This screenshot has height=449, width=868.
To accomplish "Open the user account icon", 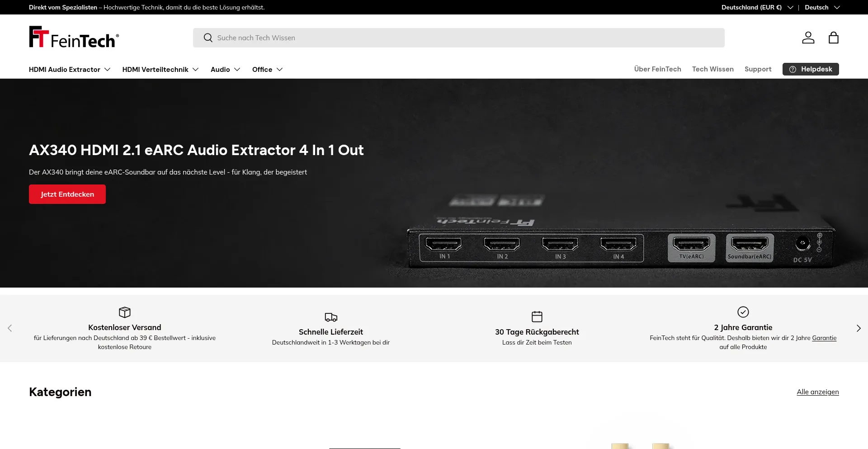I will 808,38.
